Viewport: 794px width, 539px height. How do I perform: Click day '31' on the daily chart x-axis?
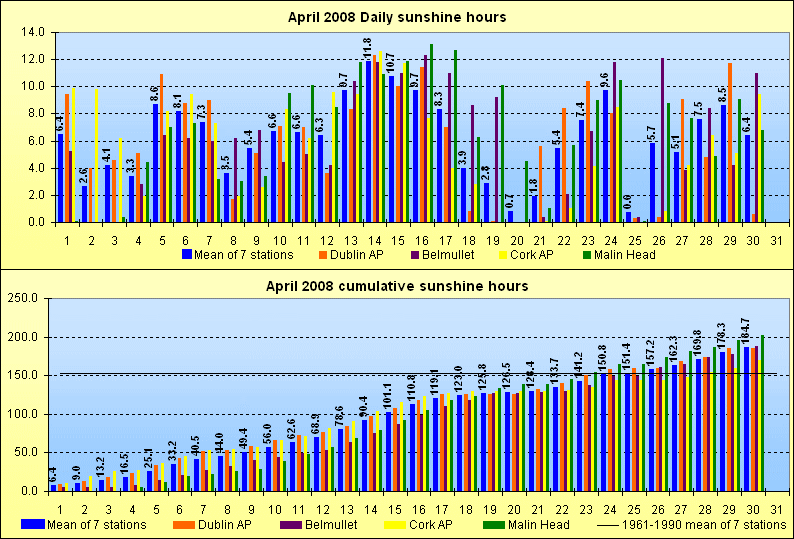[x=777, y=241]
